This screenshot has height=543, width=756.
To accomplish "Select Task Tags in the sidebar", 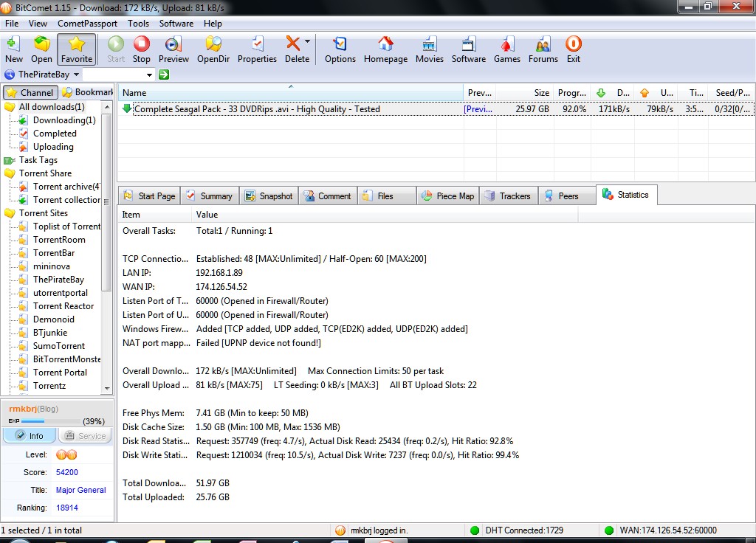I will pos(38,160).
